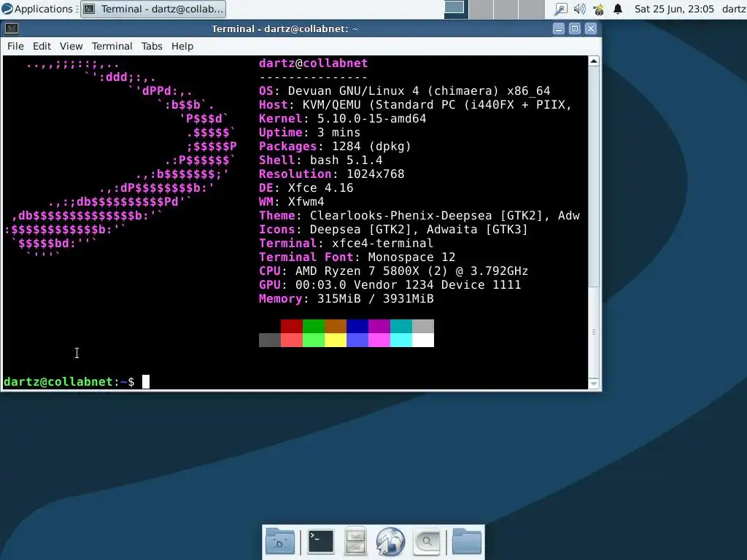This screenshot has height=560, width=747.
Task: Click the dartz@collabnet:~$ shell prompt
Action: (69, 381)
